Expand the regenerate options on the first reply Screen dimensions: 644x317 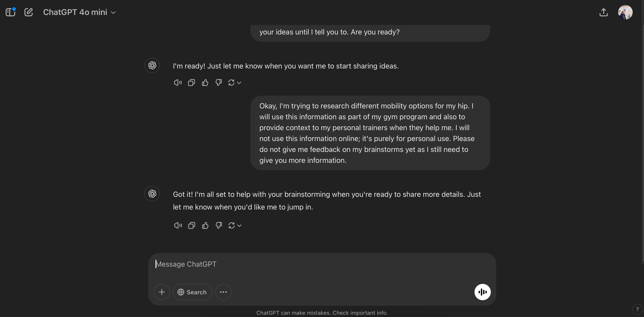click(x=240, y=83)
